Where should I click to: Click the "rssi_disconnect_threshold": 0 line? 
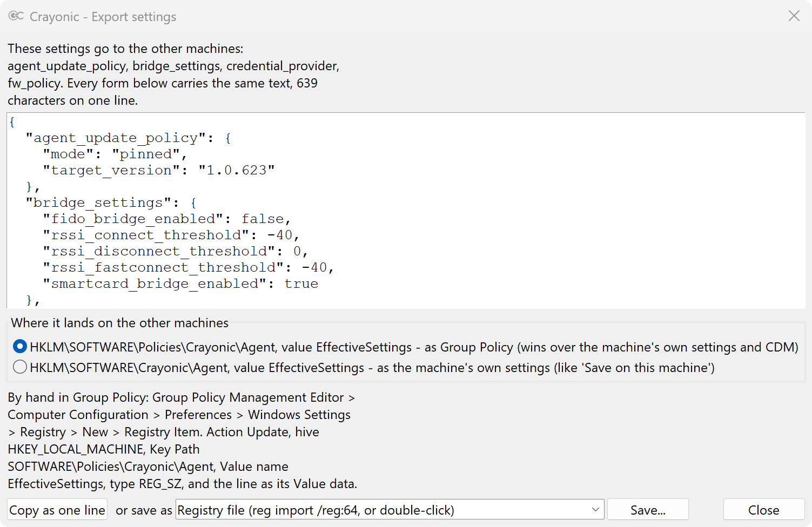pos(176,251)
